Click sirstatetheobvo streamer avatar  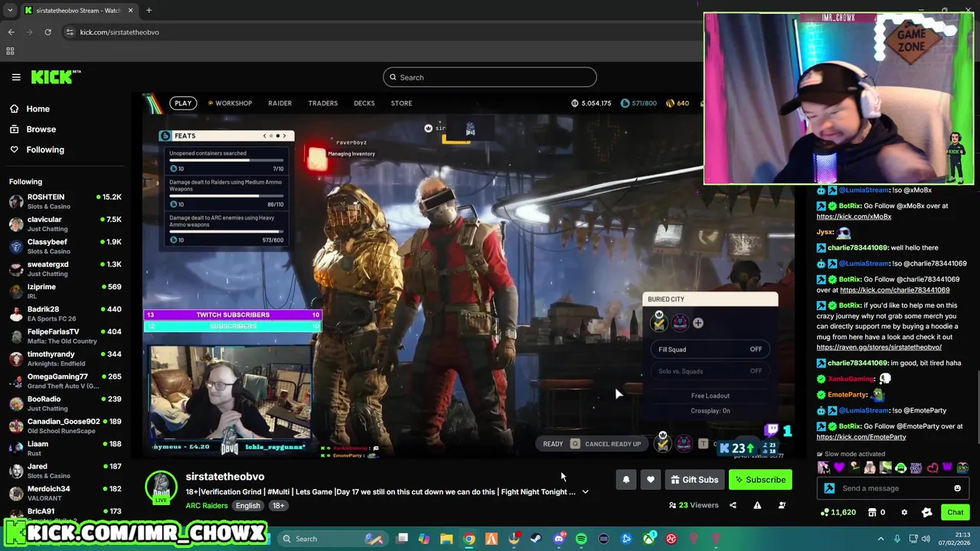(161, 487)
